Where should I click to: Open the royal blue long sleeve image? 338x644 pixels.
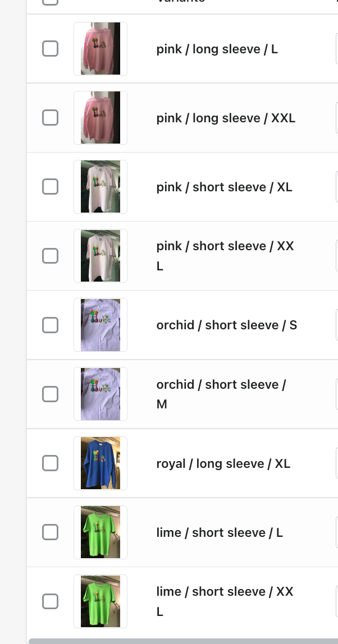pos(101,463)
